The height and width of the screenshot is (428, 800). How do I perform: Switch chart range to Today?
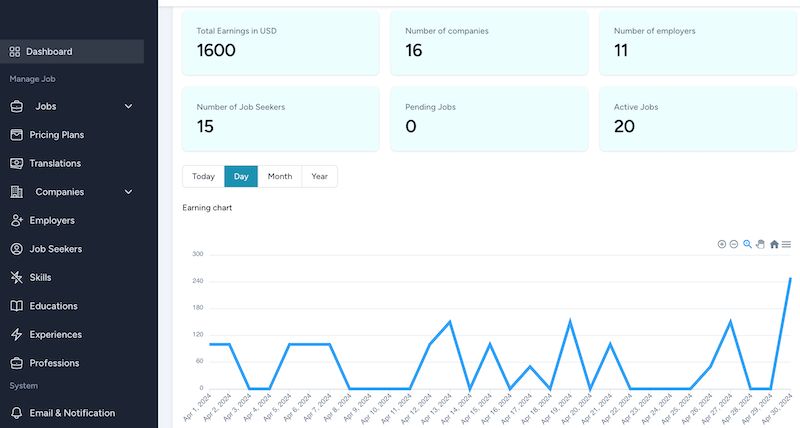203,177
